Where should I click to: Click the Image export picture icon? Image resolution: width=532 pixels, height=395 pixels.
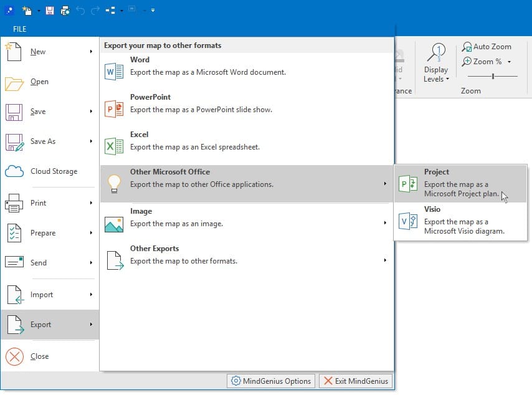pyautogui.click(x=113, y=224)
